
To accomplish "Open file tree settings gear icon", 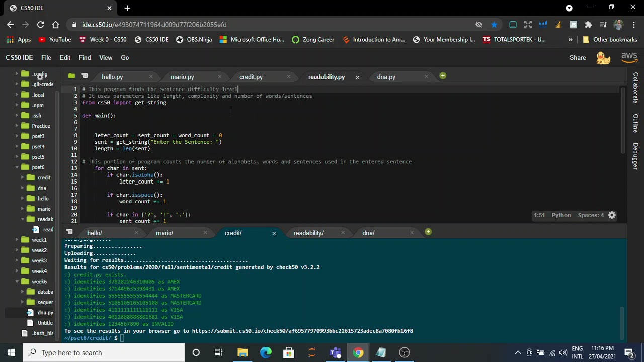I will tap(40, 77).
